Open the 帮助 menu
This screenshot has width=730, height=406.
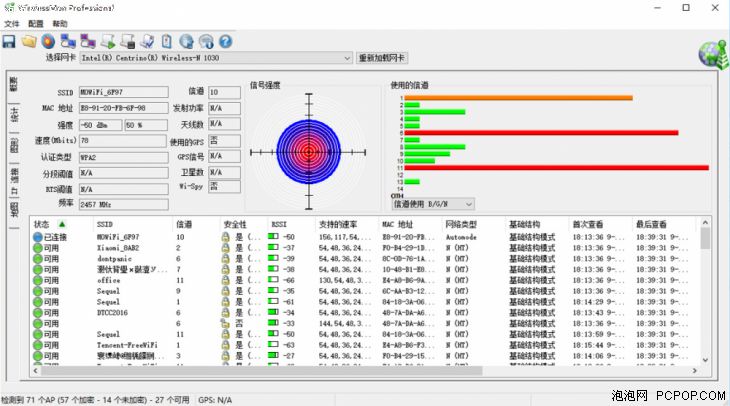point(60,24)
